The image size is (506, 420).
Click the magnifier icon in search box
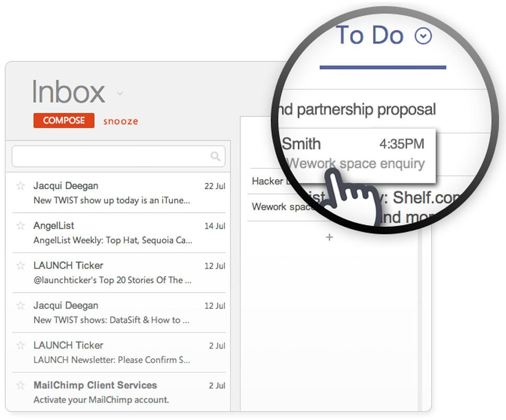(x=215, y=156)
